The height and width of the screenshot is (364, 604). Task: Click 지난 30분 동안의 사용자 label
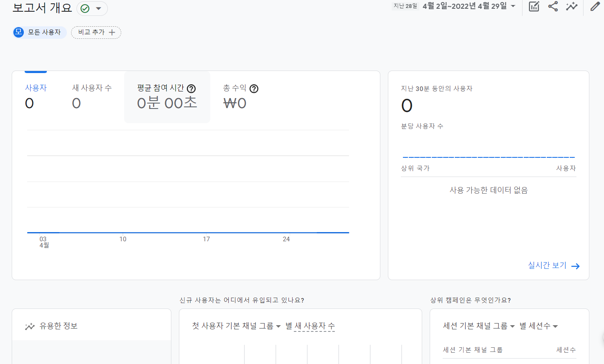437,88
